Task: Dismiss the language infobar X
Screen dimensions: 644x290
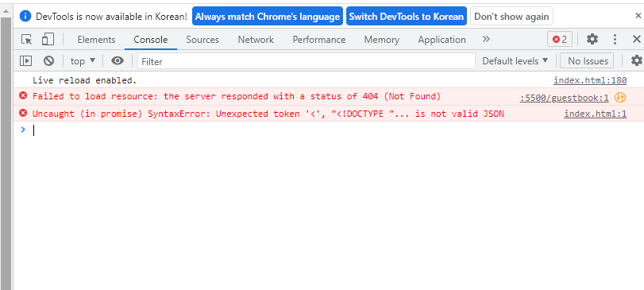Action: pos(638,16)
